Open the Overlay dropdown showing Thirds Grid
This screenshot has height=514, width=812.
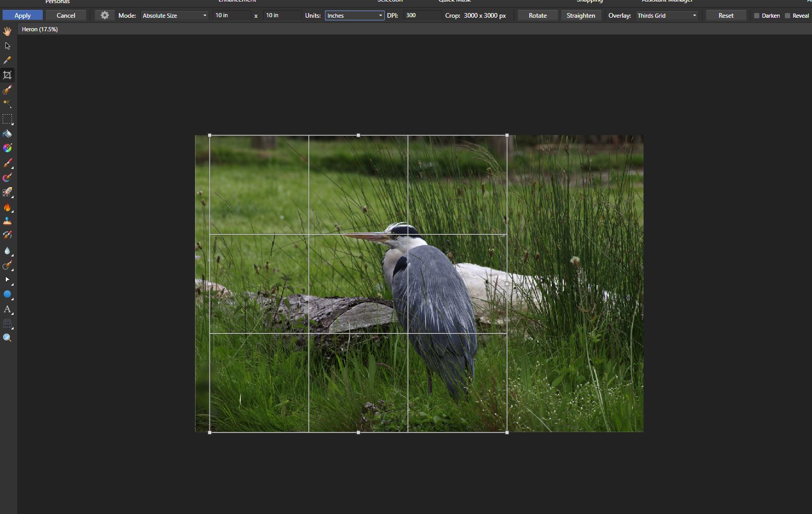point(667,16)
